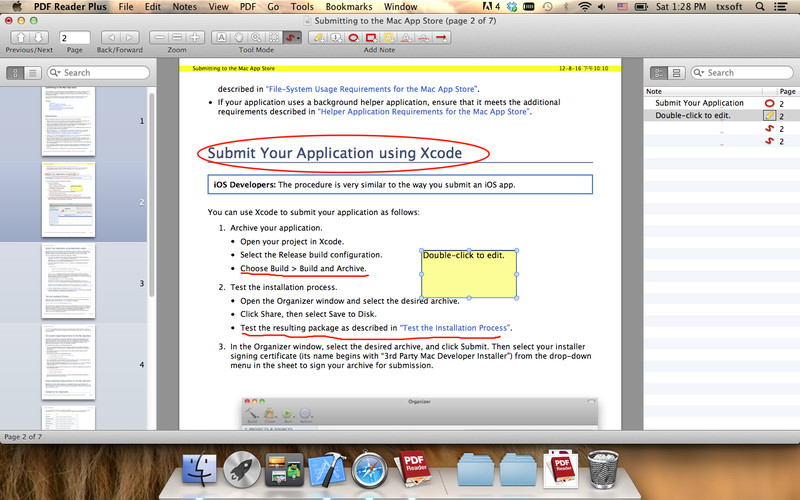Screen dimensions: 800x500
Task: Open Spotlight search in the menu bar
Action: 760,7
